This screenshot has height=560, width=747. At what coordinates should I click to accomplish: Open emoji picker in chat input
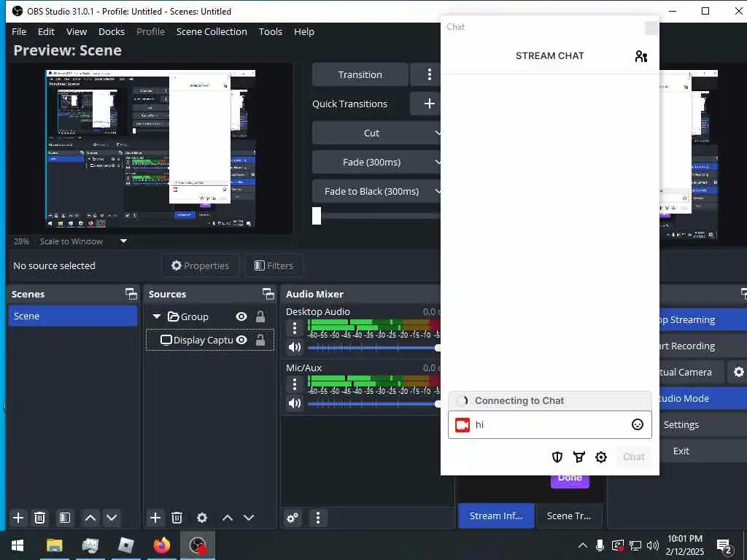pos(637,424)
